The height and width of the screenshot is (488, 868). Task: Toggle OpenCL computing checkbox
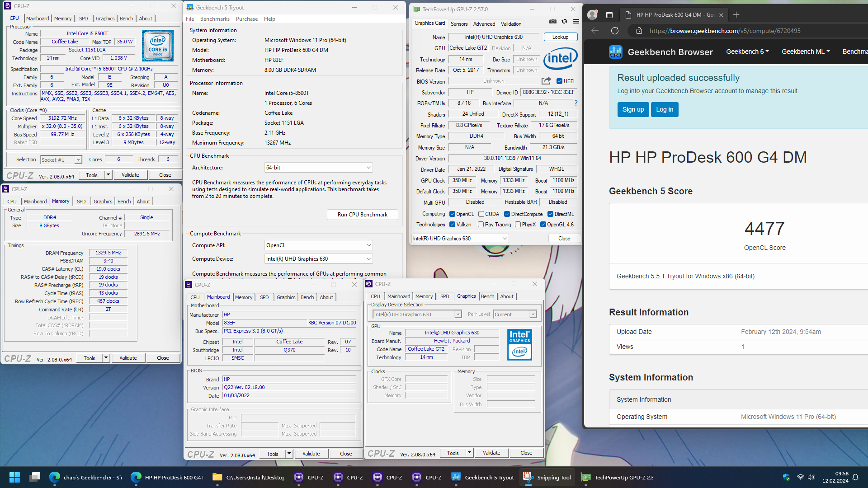[452, 214]
